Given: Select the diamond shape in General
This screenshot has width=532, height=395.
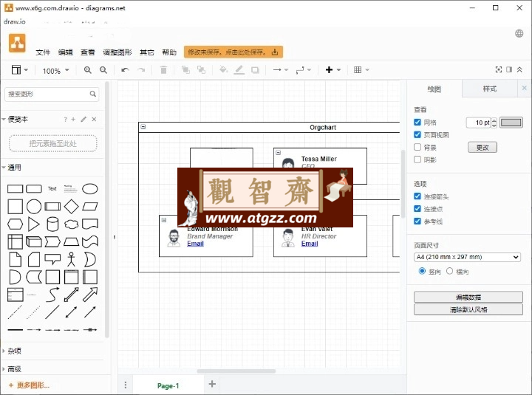Looking at the screenshot, I should pyautogui.click(x=71, y=206).
